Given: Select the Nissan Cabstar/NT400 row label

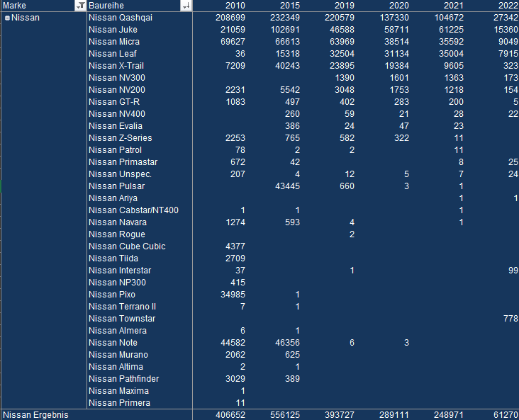Looking at the screenshot, I should click(x=133, y=210).
